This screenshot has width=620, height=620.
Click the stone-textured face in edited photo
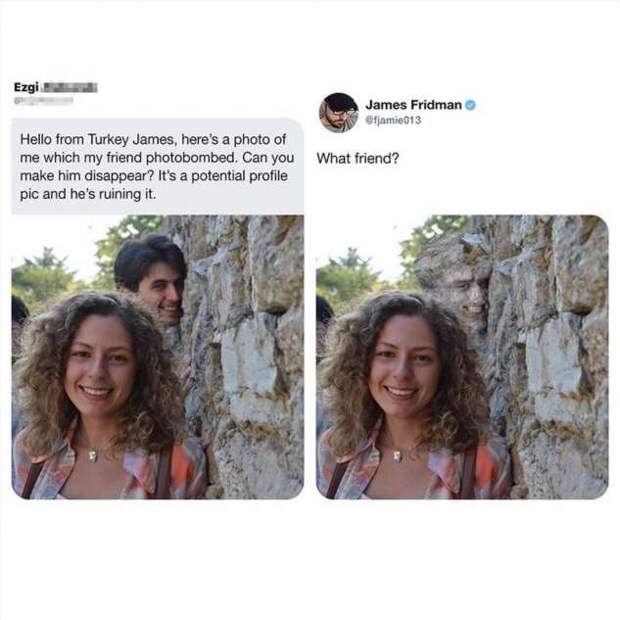[x=465, y=293]
